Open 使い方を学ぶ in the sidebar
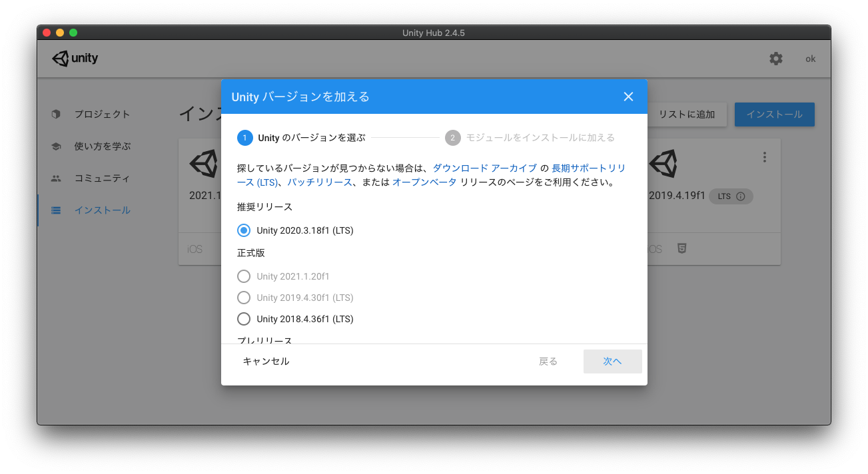Viewport: 868px width, 474px height. point(102,146)
